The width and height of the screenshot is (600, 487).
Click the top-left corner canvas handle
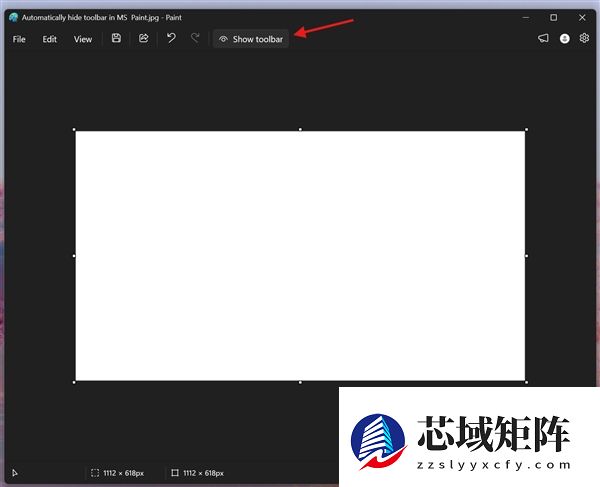[74, 129]
